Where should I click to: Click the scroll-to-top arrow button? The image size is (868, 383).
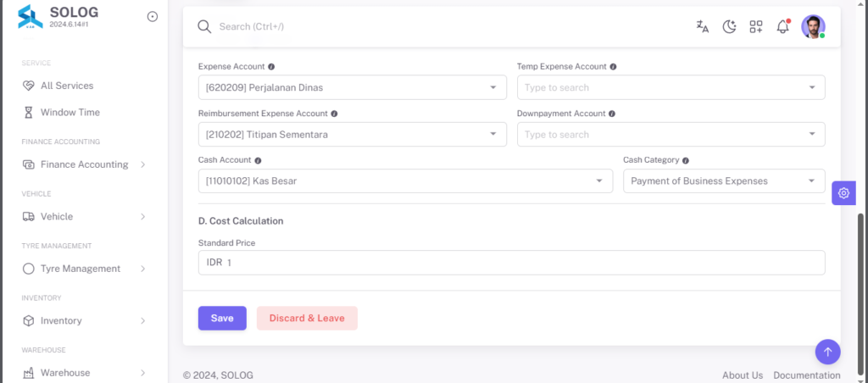[x=827, y=352]
